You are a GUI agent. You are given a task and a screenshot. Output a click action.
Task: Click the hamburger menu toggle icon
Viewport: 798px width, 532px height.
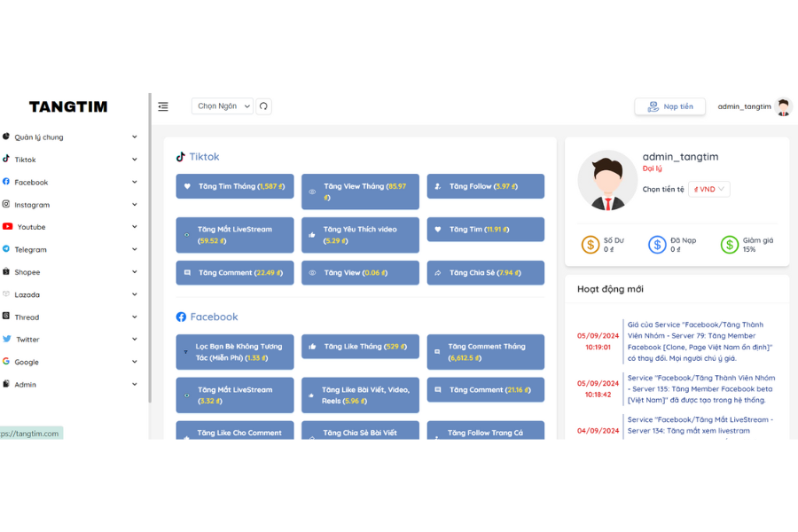point(163,106)
